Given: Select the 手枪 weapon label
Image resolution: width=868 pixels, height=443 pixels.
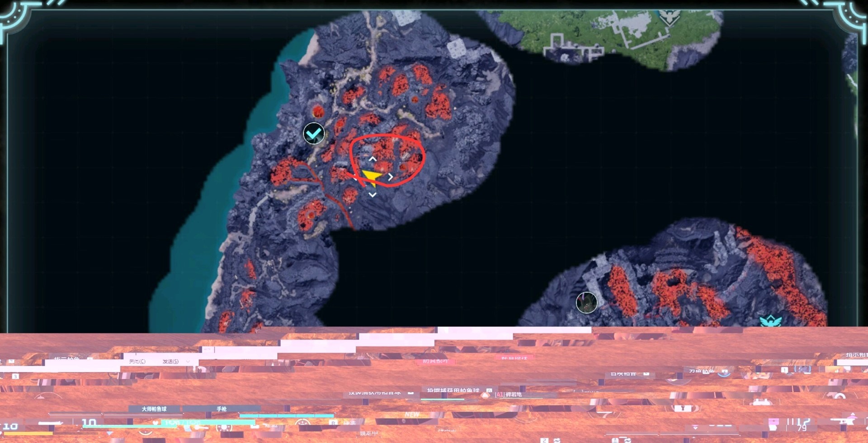Looking at the screenshot, I should pyautogui.click(x=222, y=409).
